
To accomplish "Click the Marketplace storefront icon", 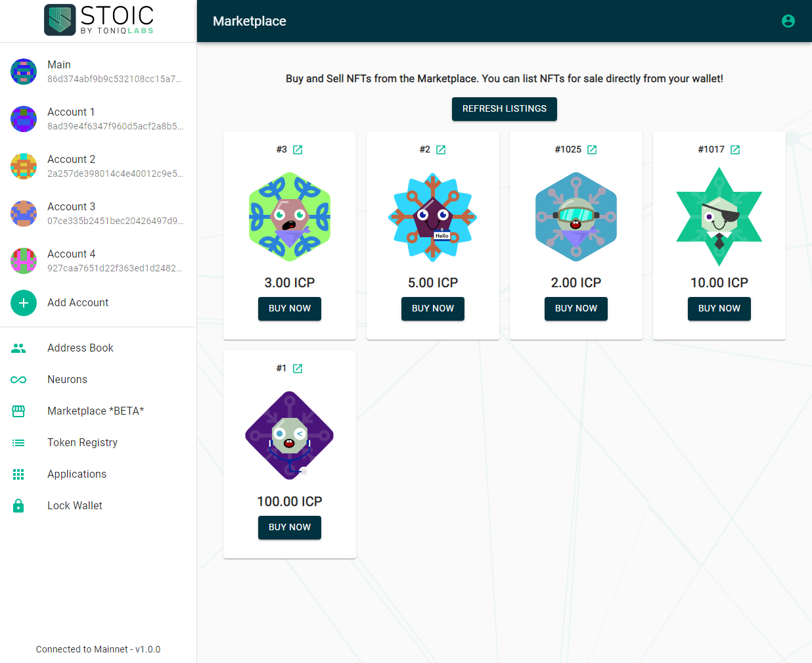I will pos(18,411).
